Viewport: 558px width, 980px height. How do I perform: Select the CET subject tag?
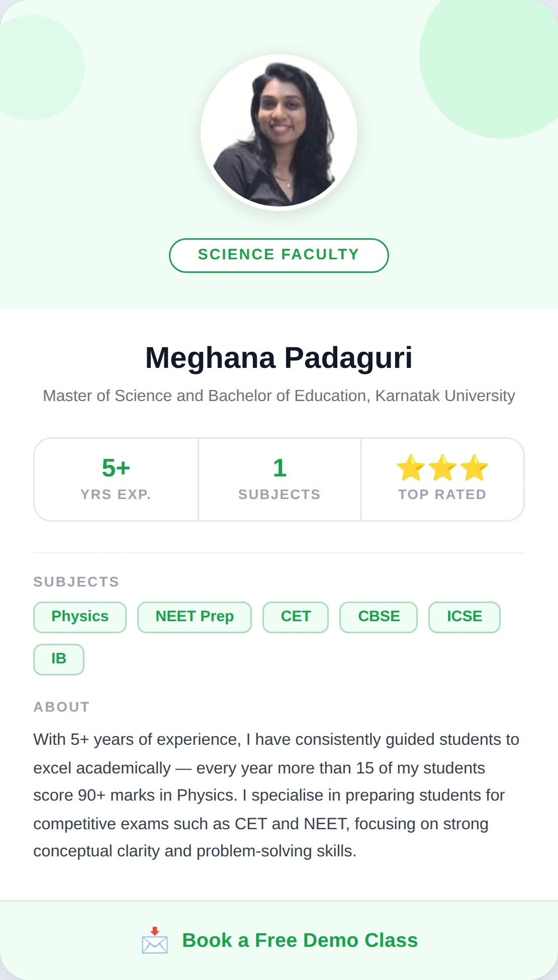[295, 617]
